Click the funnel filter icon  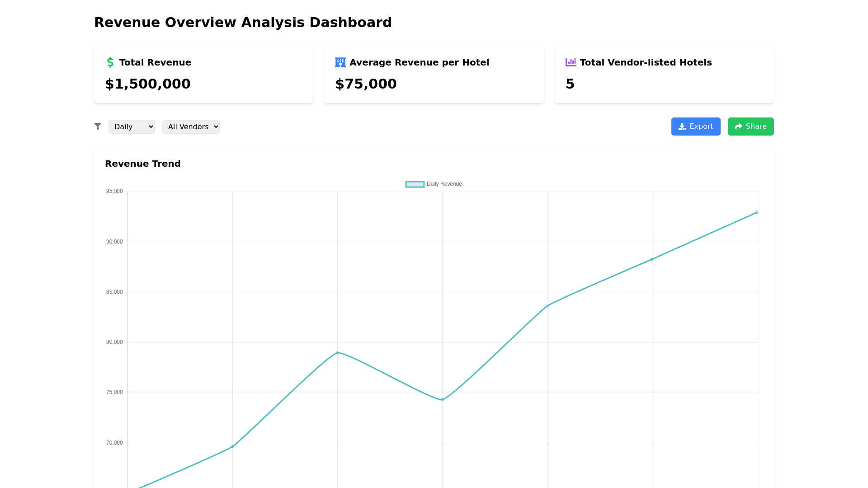point(98,127)
